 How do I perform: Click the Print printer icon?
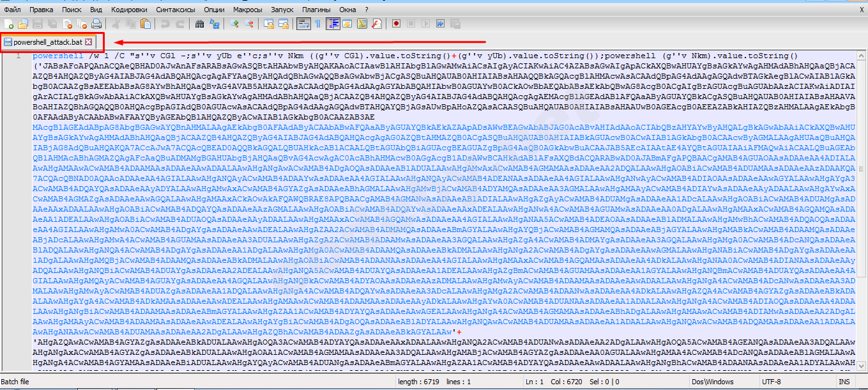(96, 24)
